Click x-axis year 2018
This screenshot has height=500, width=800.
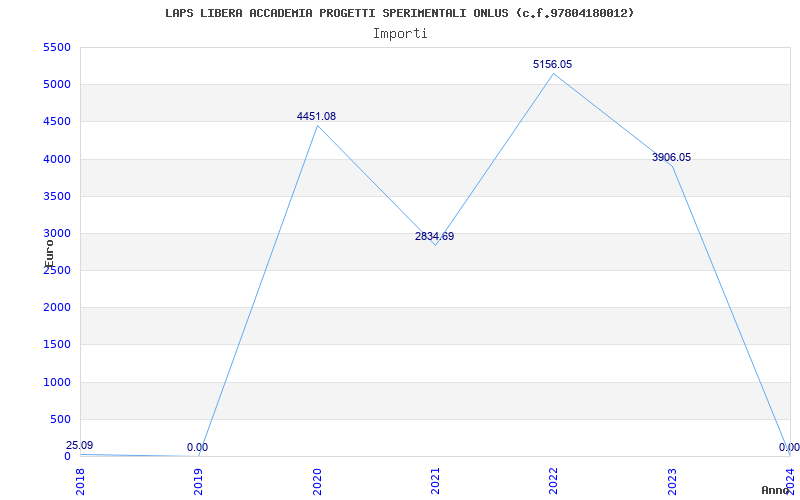[80, 481]
